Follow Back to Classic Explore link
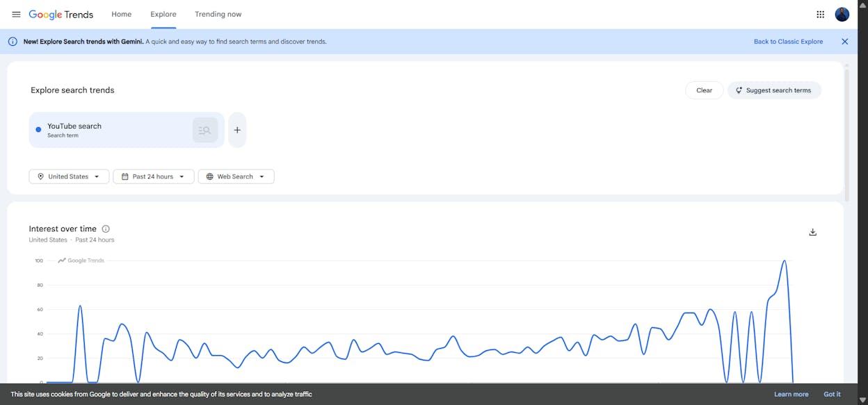The width and height of the screenshot is (868, 405). [788, 42]
